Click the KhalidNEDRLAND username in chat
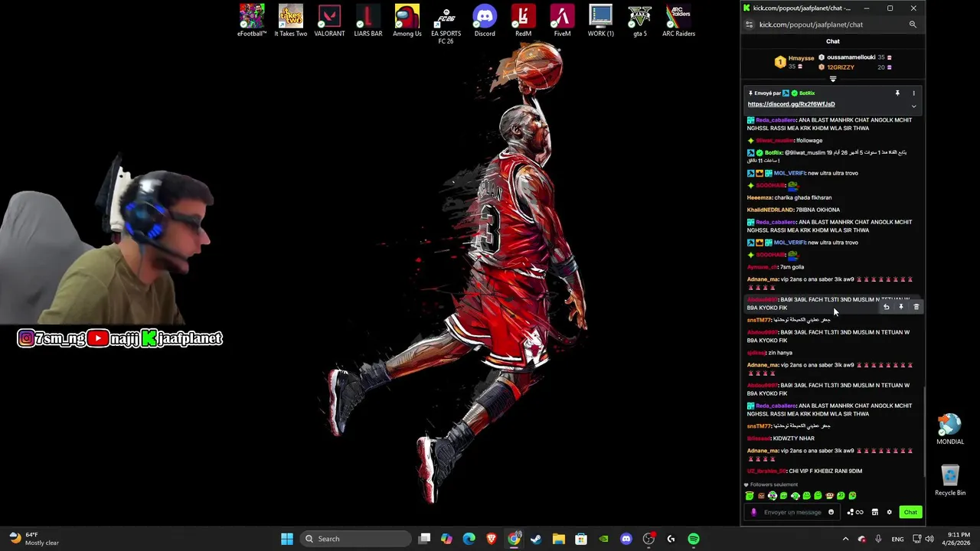The height and width of the screenshot is (551, 980). coord(769,210)
